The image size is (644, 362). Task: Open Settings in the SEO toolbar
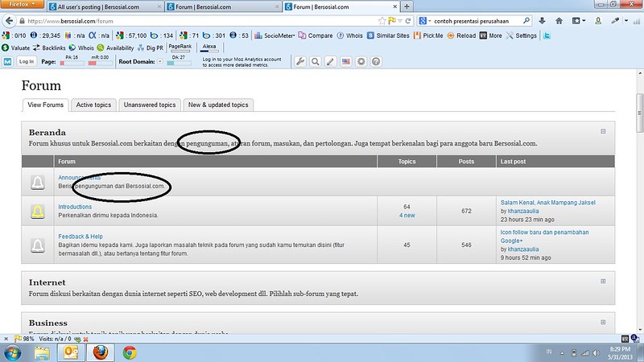521,35
